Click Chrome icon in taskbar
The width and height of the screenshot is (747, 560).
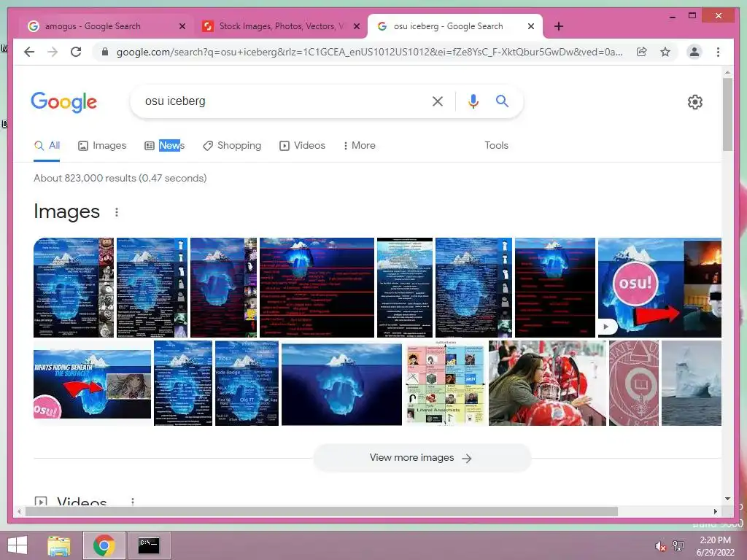[x=104, y=545]
